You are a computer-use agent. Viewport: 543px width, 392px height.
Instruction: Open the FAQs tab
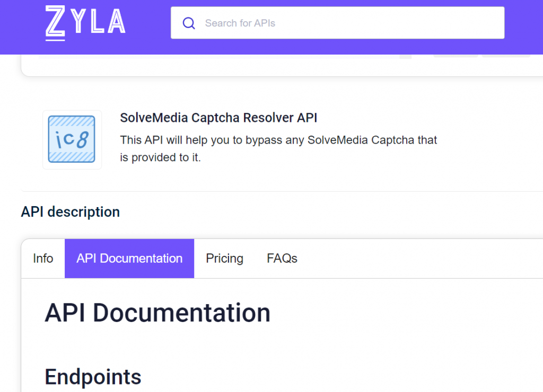(x=282, y=259)
